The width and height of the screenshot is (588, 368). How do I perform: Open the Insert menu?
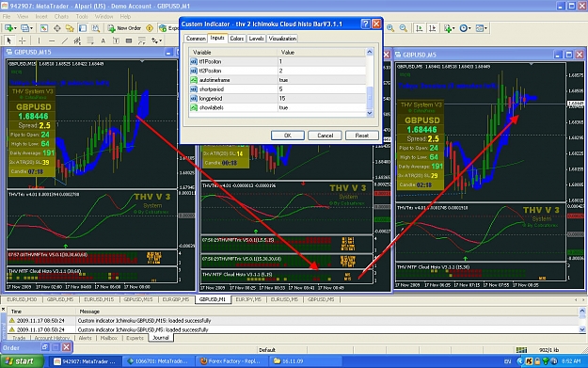(x=41, y=17)
